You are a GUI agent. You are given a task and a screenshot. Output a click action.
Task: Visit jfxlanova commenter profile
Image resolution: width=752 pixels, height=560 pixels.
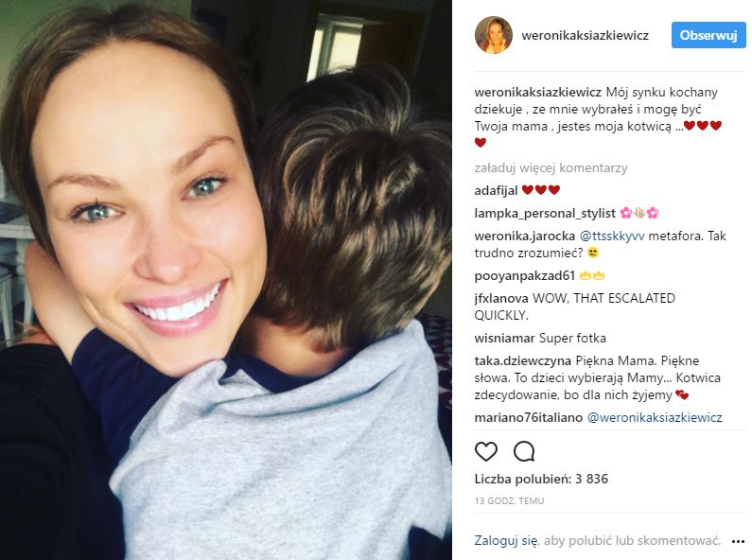[x=501, y=298]
